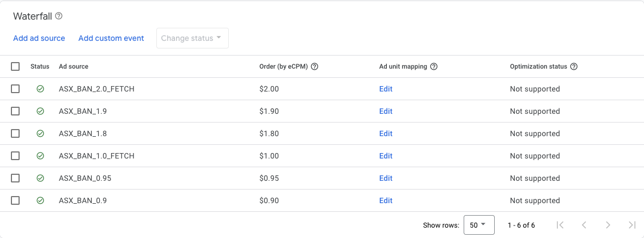Click status icon for ASX_BAN_1.9
This screenshot has width=644, height=238.
[40, 111]
